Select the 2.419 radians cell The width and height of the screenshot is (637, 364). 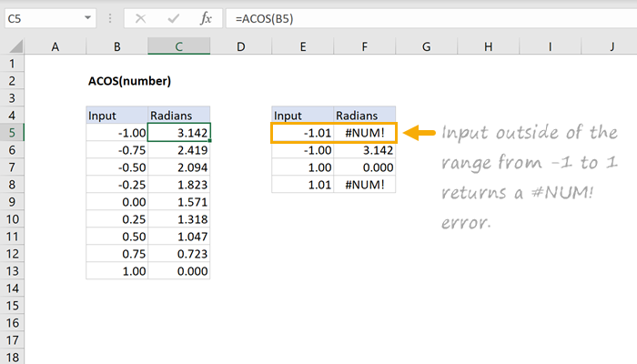pyautogui.click(x=178, y=150)
